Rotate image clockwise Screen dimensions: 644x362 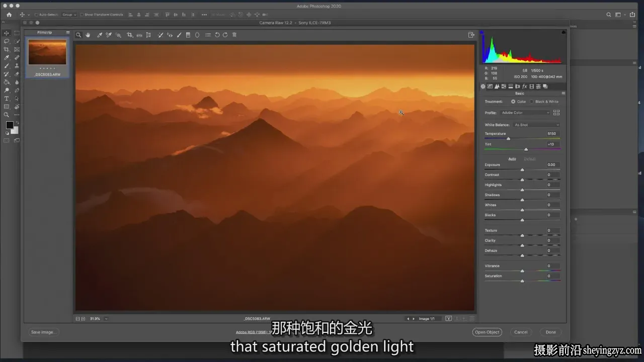click(225, 35)
